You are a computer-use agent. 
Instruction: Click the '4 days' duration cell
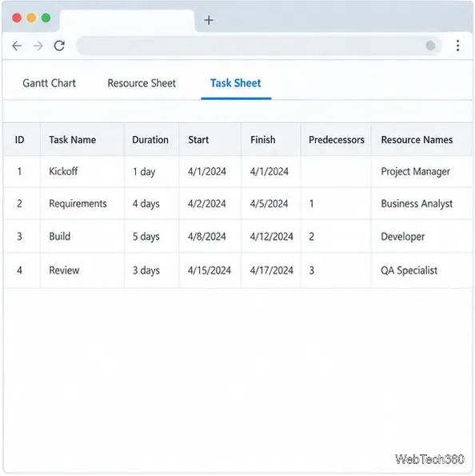pyautogui.click(x=151, y=203)
